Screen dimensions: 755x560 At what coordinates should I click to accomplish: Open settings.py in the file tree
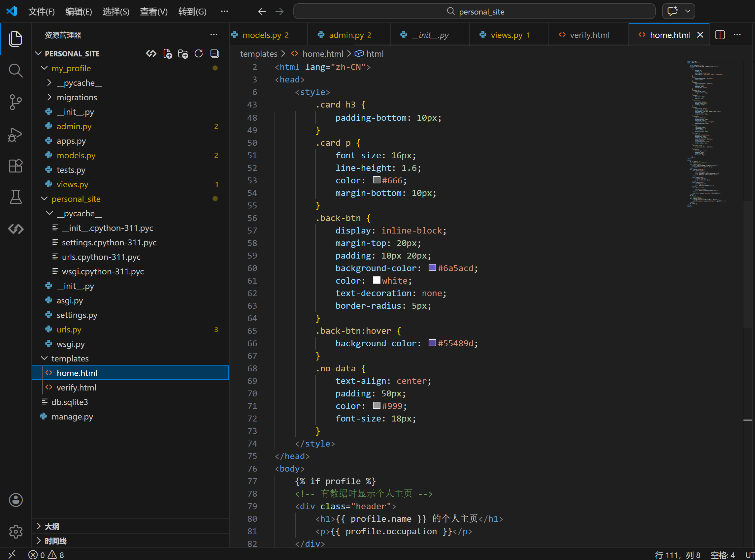(x=77, y=315)
